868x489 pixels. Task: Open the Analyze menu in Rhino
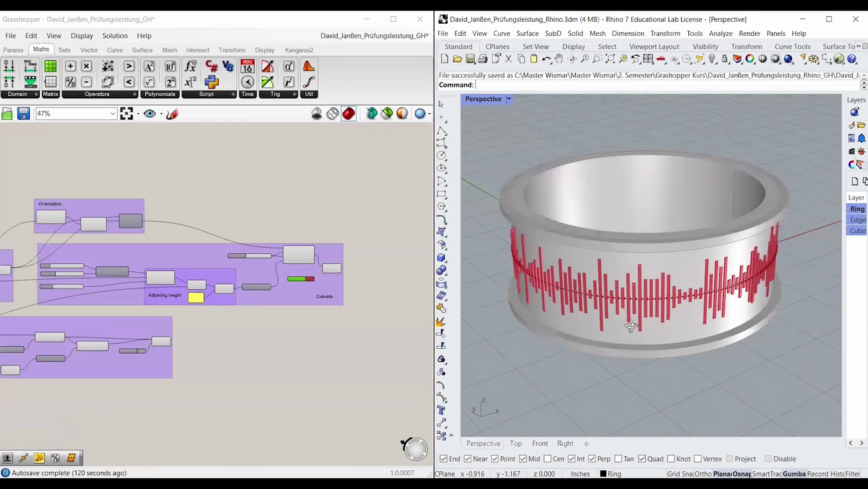click(x=720, y=34)
